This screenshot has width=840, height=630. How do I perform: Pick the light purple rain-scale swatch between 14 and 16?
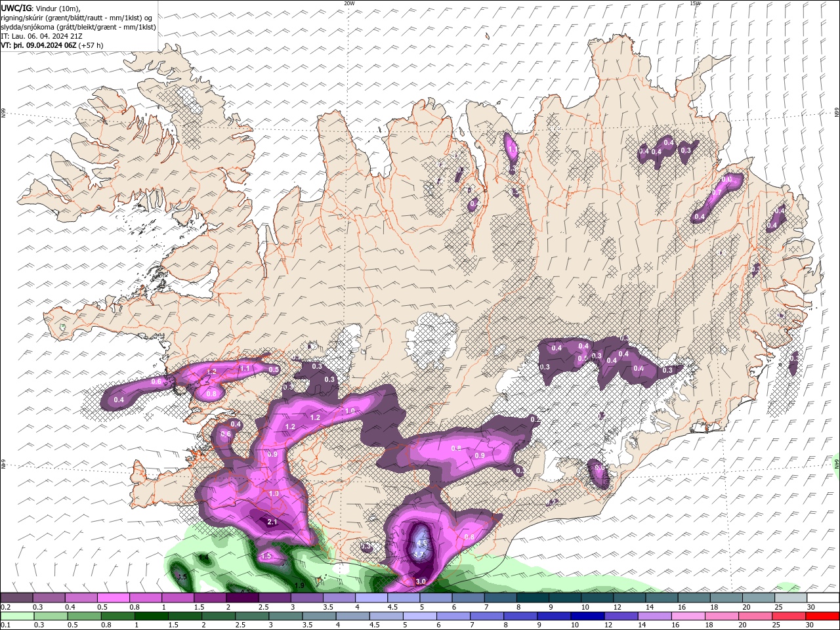point(654,616)
